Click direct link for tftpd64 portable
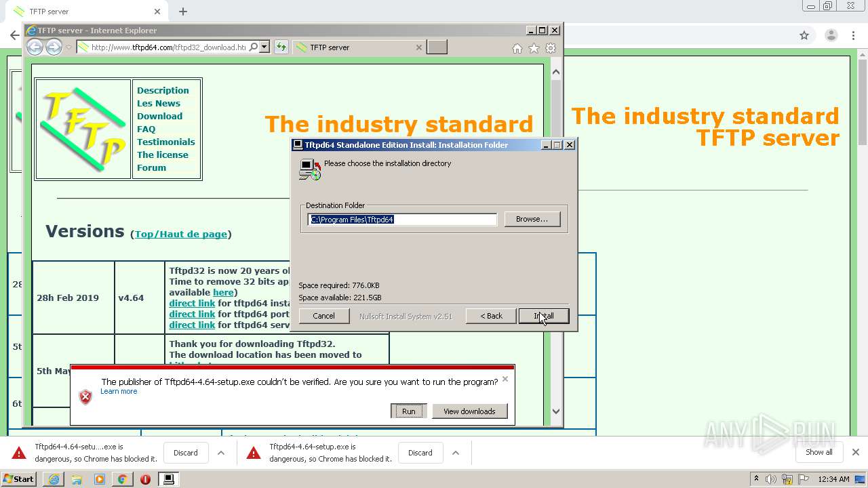 192,314
